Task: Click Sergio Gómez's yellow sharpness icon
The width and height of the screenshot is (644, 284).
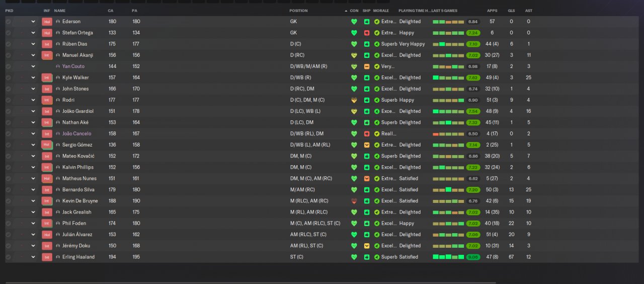Action: [367, 145]
